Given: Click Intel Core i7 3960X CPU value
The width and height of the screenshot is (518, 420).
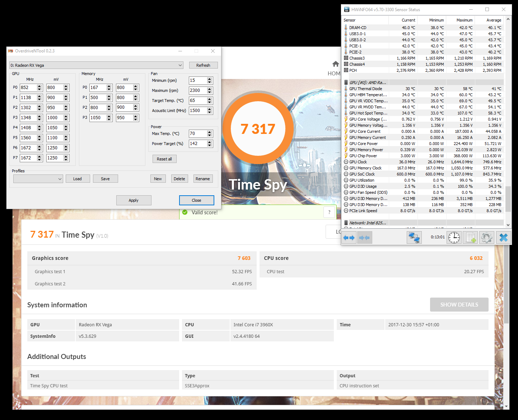Looking at the screenshot, I should coord(253,325).
